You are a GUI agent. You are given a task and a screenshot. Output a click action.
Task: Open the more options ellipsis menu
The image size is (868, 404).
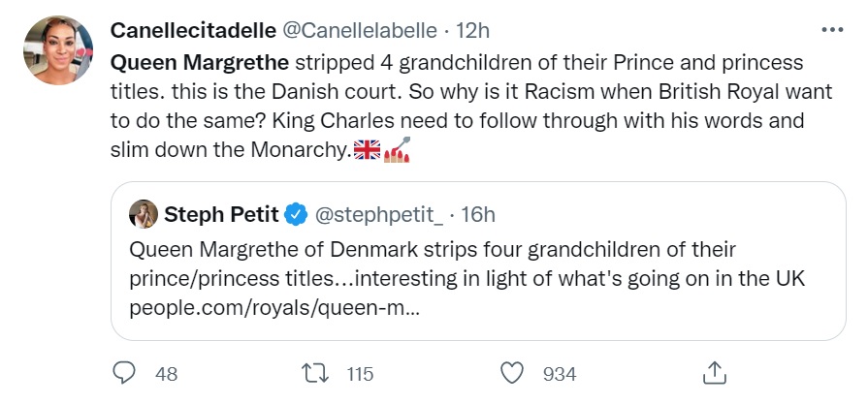point(832,29)
